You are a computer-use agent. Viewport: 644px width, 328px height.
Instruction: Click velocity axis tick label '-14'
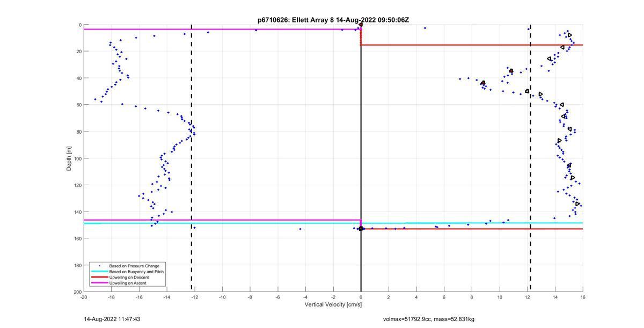click(x=167, y=297)
